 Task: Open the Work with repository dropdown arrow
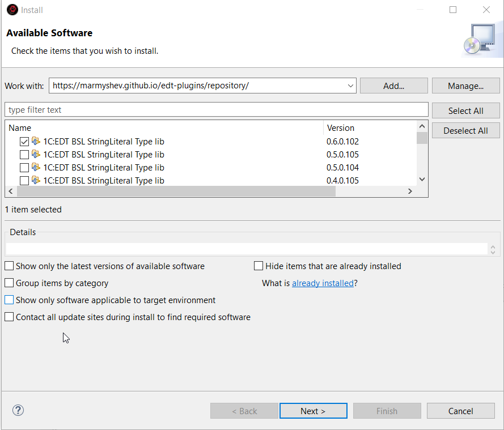pos(350,86)
